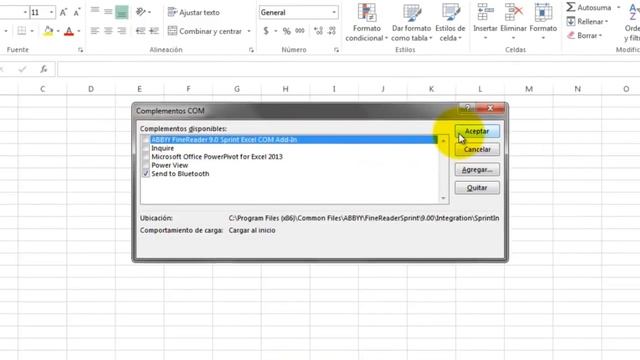The image size is (640, 360).
Task: Click the formula bar checkmark icon
Action: coord(22,69)
